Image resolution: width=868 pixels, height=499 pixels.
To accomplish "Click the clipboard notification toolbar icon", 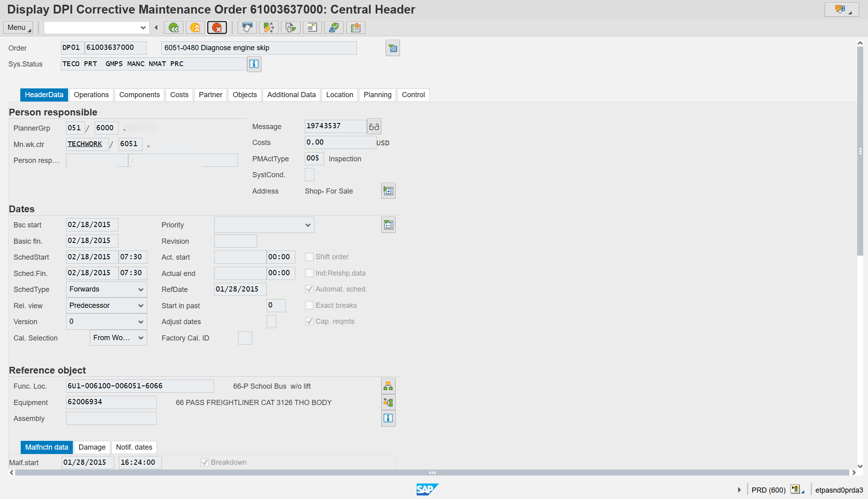I will point(356,27).
